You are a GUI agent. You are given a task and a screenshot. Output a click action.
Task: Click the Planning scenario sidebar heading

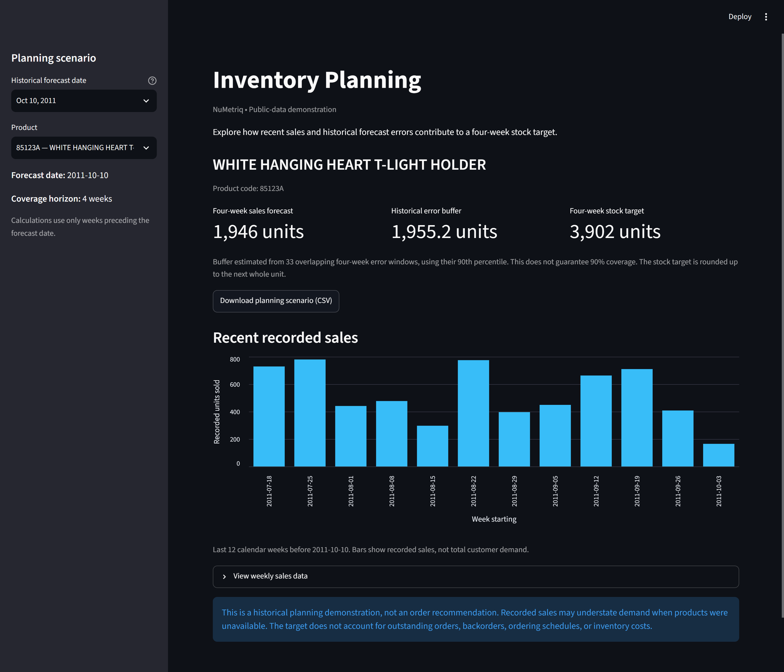[x=54, y=58]
